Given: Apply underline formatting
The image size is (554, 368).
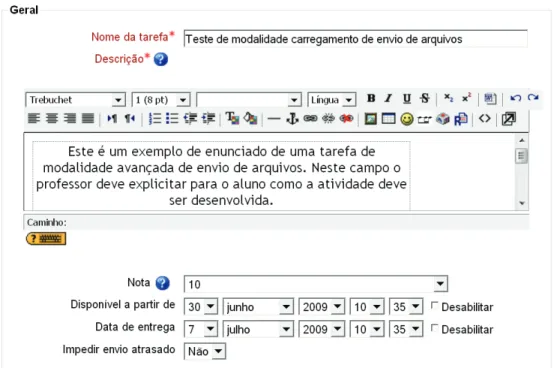Looking at the screenshot, I should point(407,99).
